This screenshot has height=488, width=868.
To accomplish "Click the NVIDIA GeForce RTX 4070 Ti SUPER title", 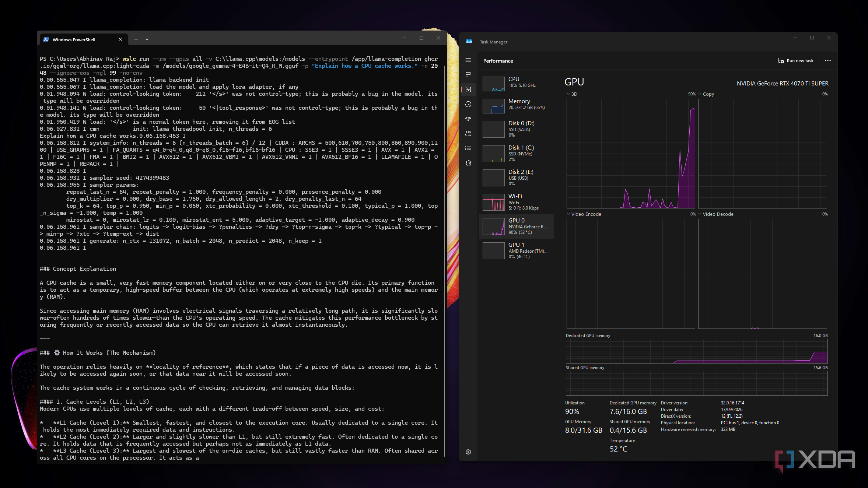I will (783, 84).
